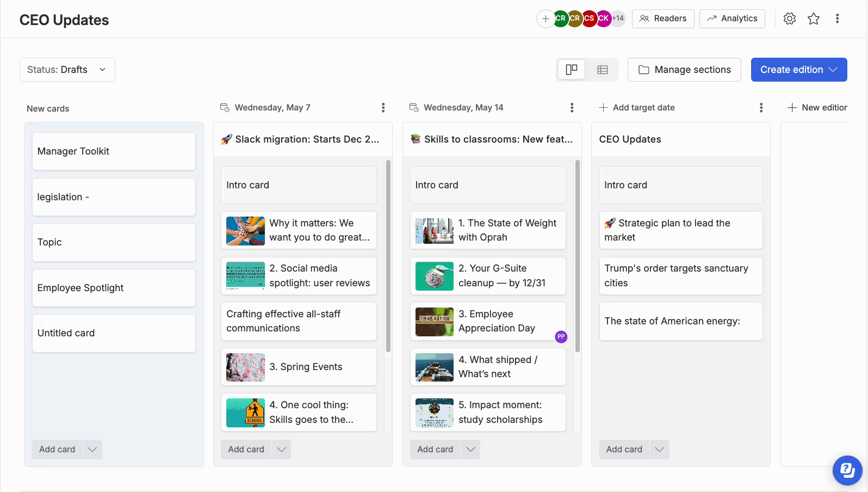The width and height of the screenshot is (868, 492).
Task: Open the Employee Spotlight card
Action: point(114,288)
